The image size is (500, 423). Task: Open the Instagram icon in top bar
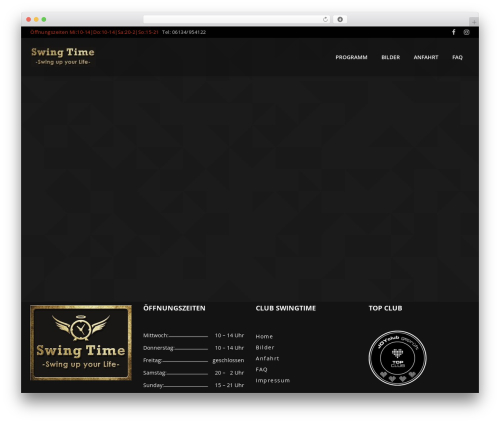coord(466,32)
